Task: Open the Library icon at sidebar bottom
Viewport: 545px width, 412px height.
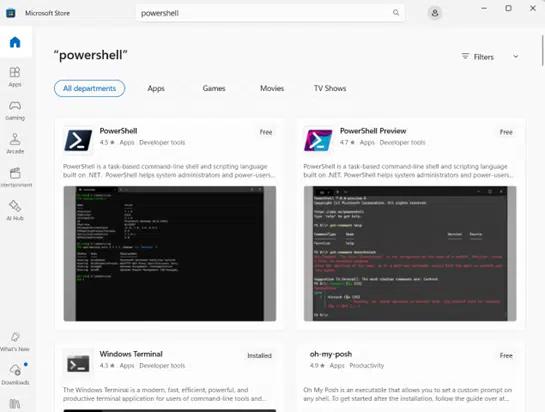Action: click(15, 404)
